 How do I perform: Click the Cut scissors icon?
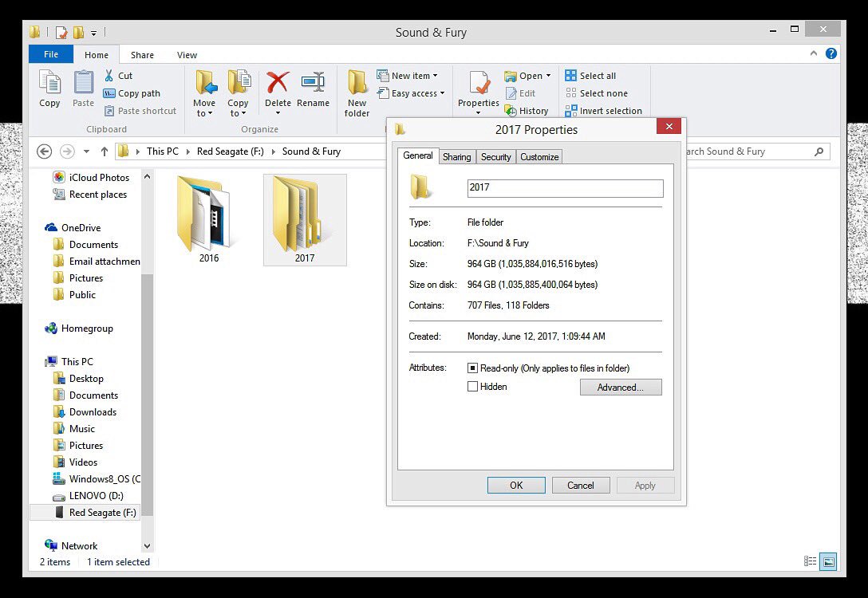pyautogui.click(x=109, y=75)
